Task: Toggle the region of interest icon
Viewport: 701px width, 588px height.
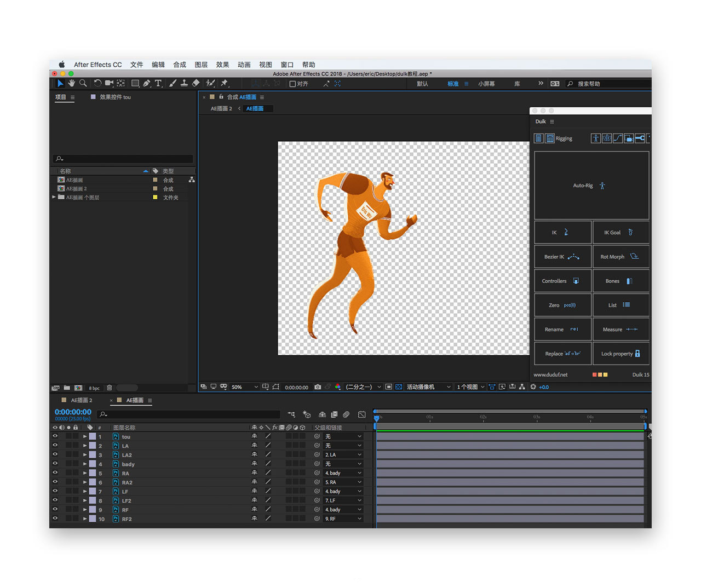Action: (x=389, y=387)
